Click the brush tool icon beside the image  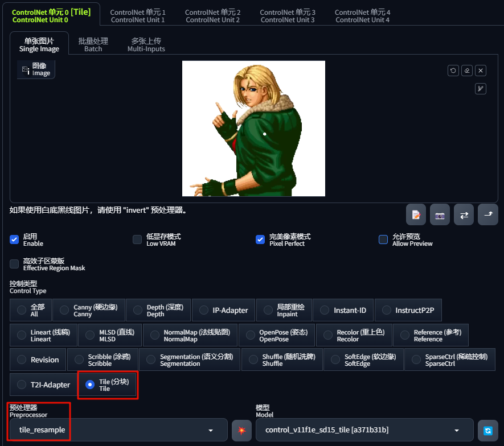click(481, 89)
